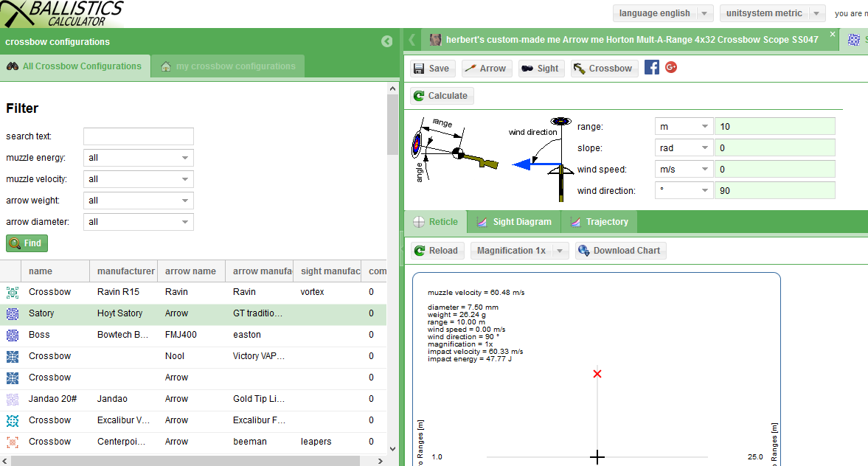This screenshot has height=466, width=868.
Task: Click the Google Plus share icon
Action: 671,68
